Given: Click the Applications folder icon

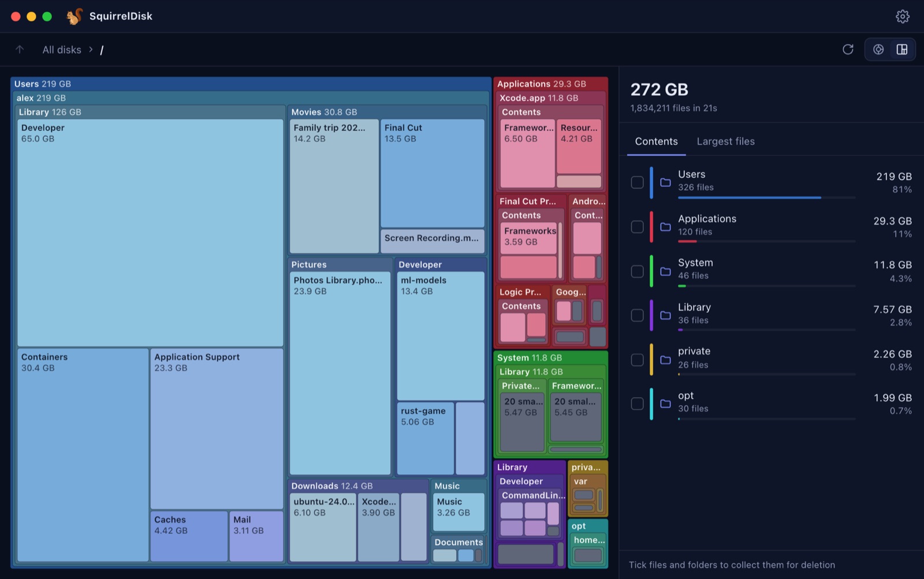Looking at the screenshot, I should tap(665, 227).
